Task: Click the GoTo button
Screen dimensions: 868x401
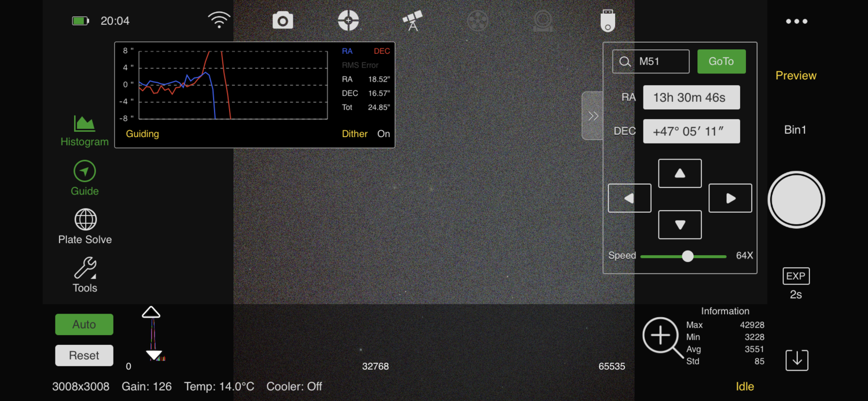Action: 721,61
